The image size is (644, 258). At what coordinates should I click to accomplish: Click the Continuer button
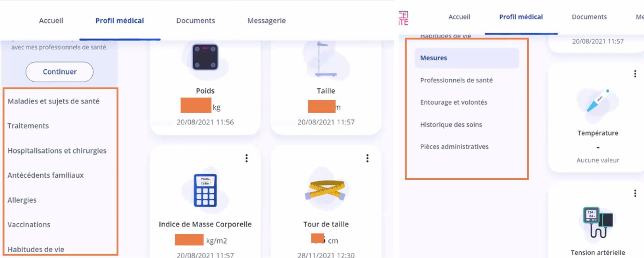(x=59, y=72)
